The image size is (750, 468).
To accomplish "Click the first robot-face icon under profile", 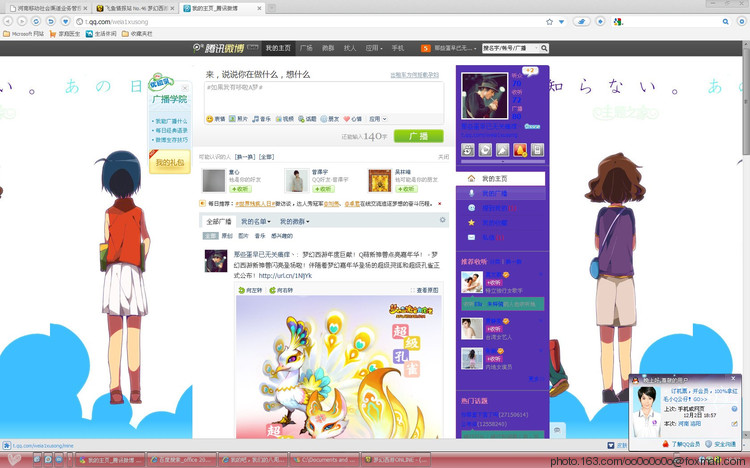I will tap(468, 150).
